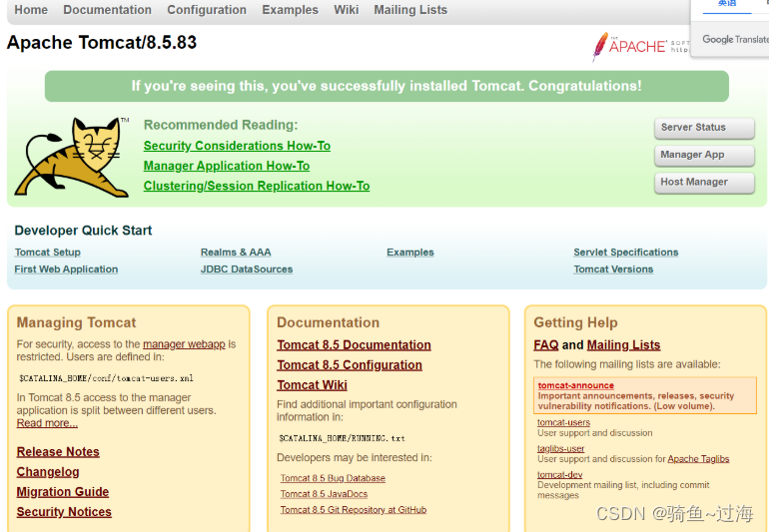Open the Apache Taglibs link
Image resolution: width=769 pixels, height=532 pixels.
click(698, 459)
